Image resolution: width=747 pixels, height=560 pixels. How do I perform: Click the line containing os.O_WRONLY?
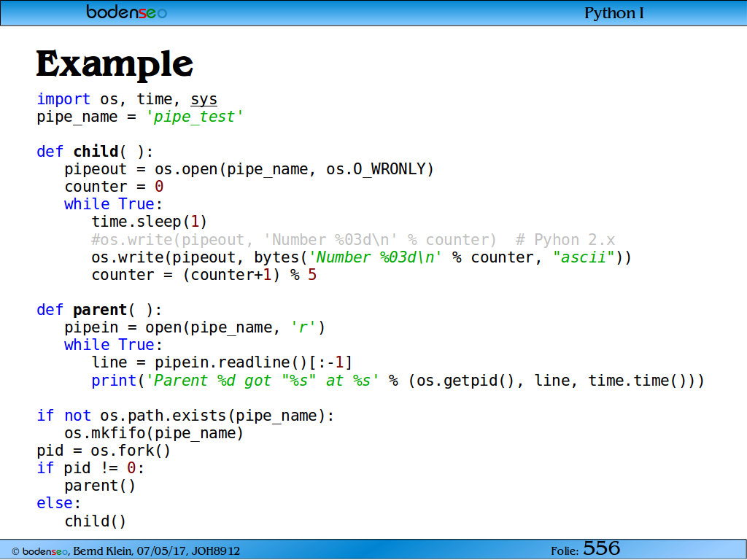249,169
